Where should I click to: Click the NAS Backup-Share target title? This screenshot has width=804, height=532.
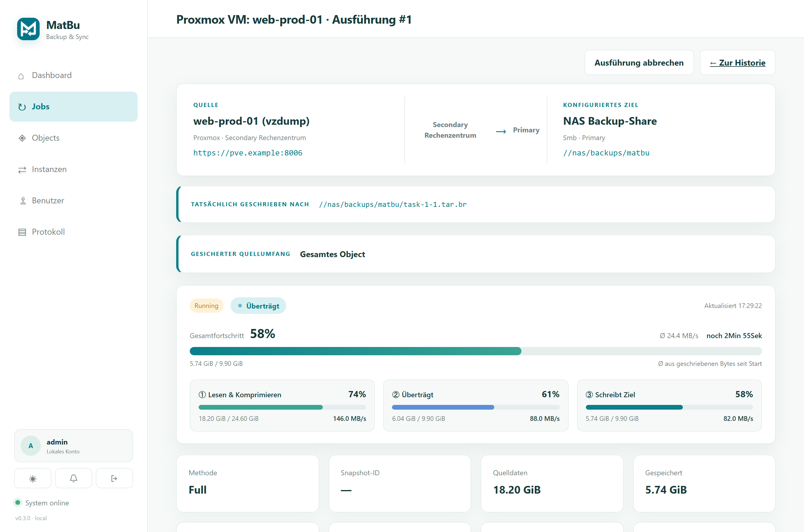pos(610,121)
